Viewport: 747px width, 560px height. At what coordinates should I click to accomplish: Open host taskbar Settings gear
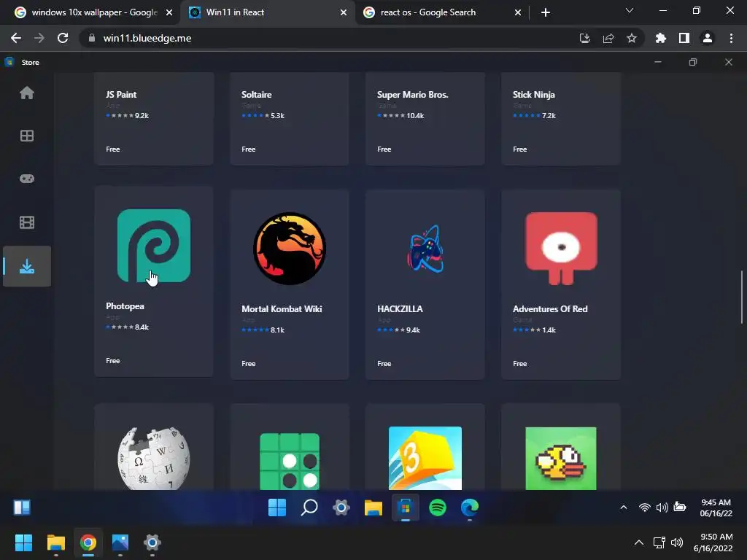click(152, 542)
